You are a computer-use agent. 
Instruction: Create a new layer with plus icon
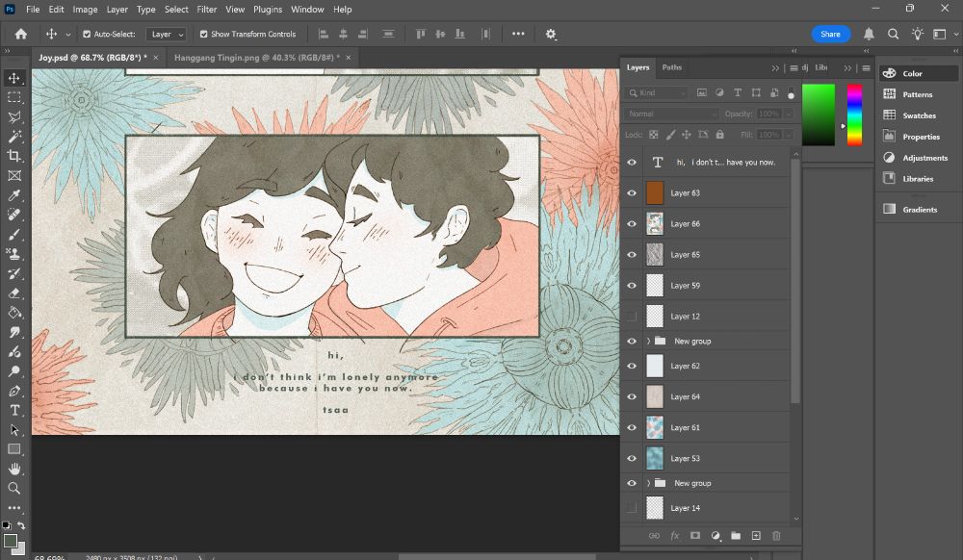click(756, 536)
